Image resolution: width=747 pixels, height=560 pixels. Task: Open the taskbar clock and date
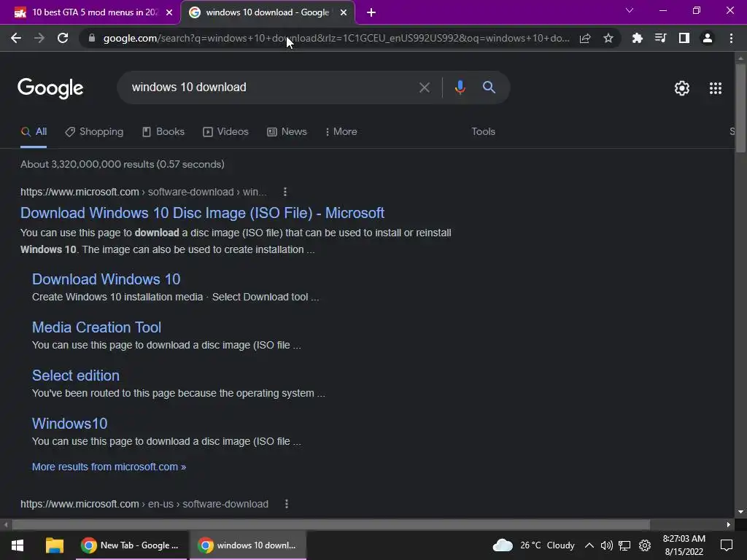pos(684,545)
